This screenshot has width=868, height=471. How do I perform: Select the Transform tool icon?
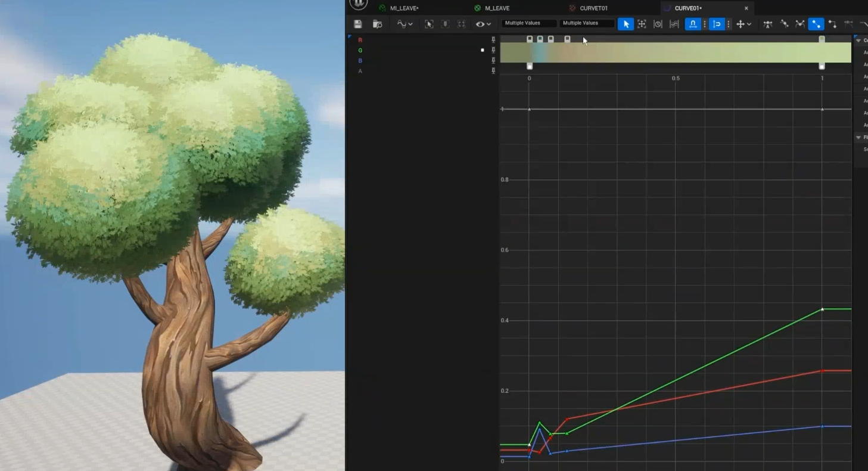pyautogui.click(x=642, y=24)
